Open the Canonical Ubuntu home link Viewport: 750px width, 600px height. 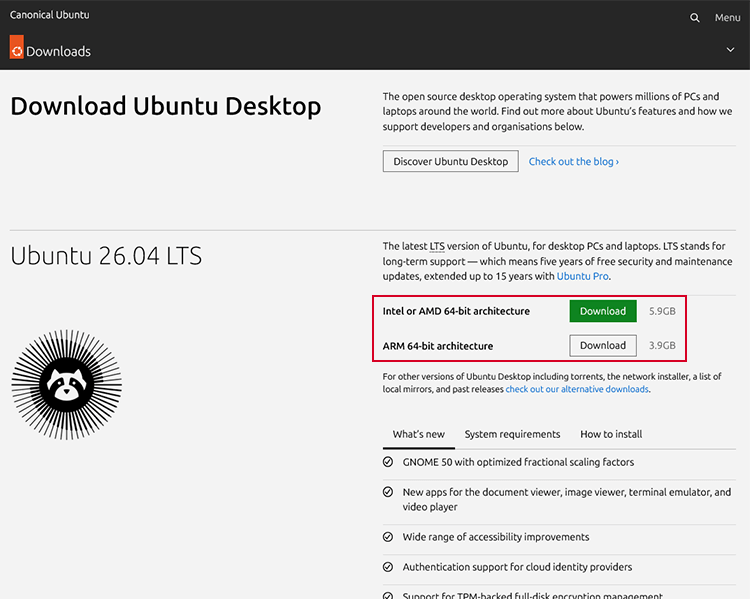50,15
